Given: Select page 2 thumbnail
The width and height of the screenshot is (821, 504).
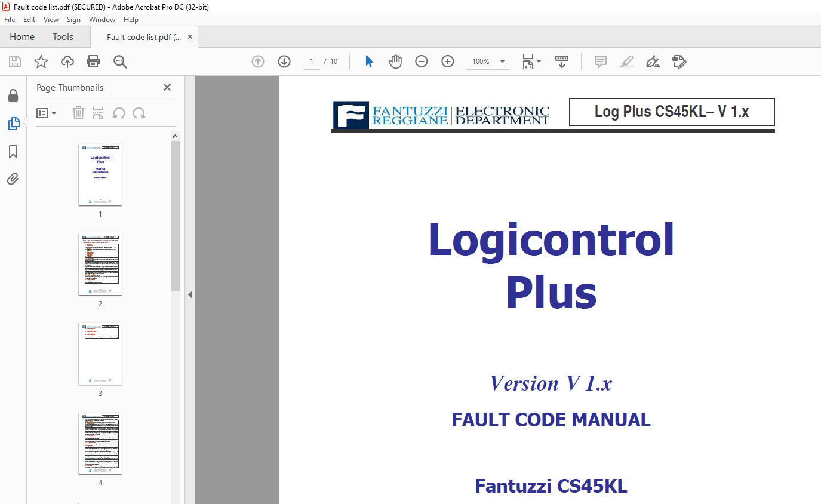Looking at the screenshot, I should coord(100,265).
